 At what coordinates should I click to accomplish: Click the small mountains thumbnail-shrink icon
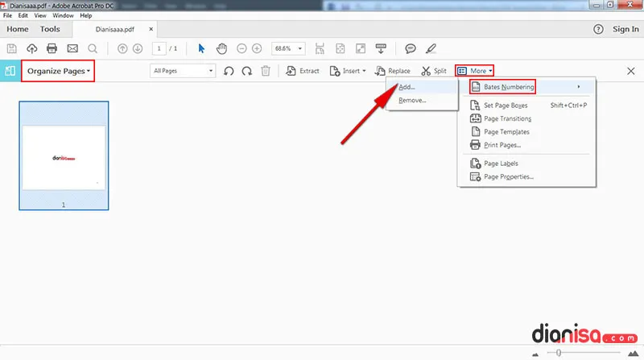[535, 354]
